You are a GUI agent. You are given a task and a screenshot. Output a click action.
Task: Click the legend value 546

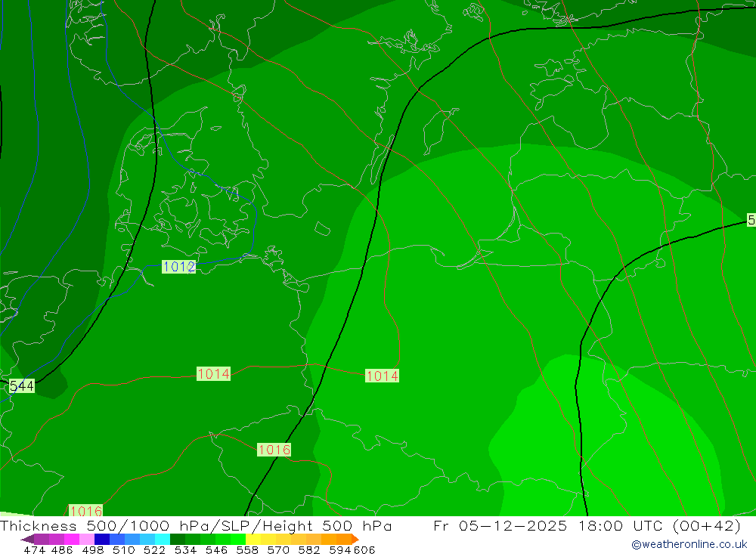pos(216,549)
